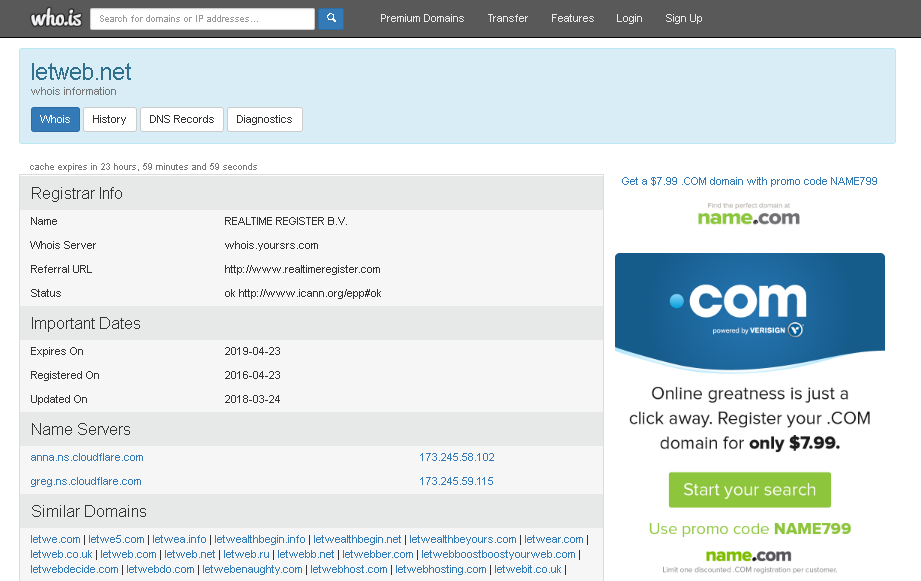Open similar domain letwebenaughty.com
Screen dimensions: 921x581
[252, 570]
